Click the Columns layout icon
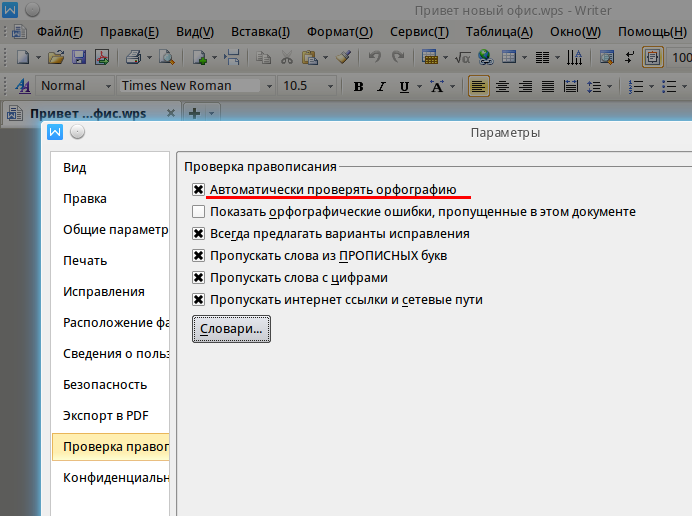692x516 pixels. 542,57
